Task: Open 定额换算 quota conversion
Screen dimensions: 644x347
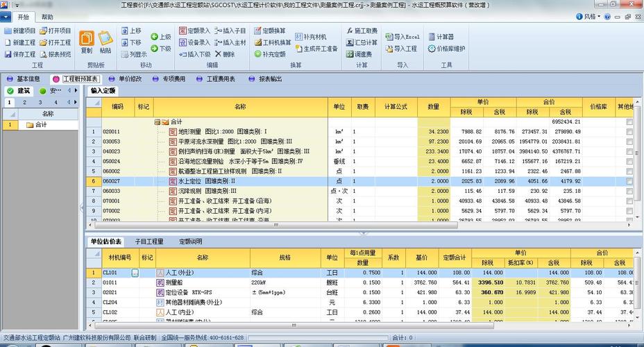Action: [257, 31]
